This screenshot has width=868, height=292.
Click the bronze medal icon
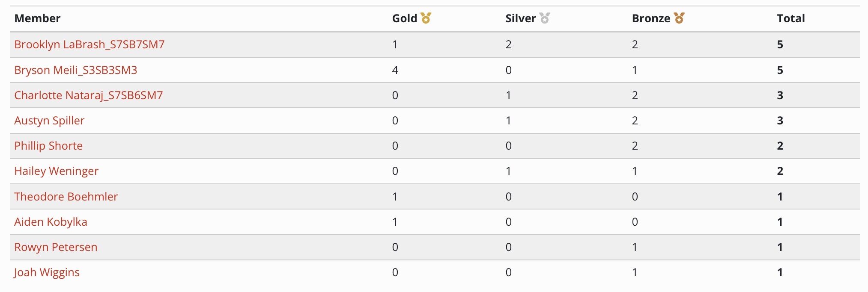[x=679, y=18]
